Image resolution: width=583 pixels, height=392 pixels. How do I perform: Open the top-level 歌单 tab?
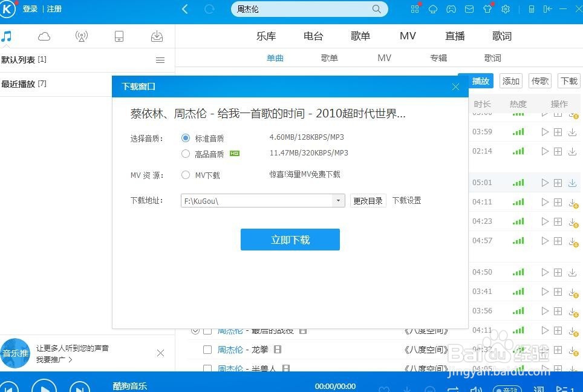click(x=360, y=36)
